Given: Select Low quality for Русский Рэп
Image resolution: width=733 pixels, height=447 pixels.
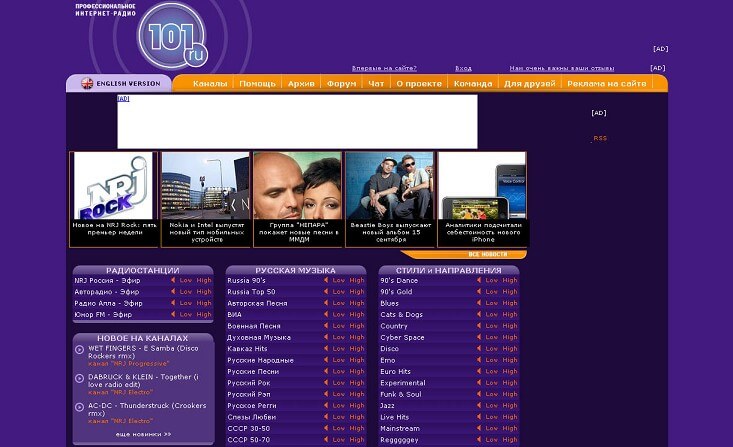Looking at the screenshot, I should (x=339, y=394).
